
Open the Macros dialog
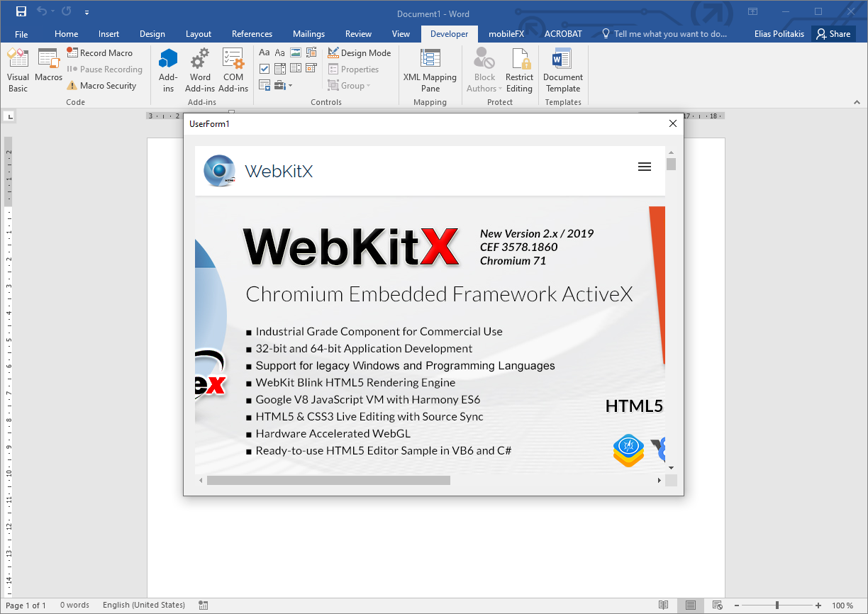(48, 65)
